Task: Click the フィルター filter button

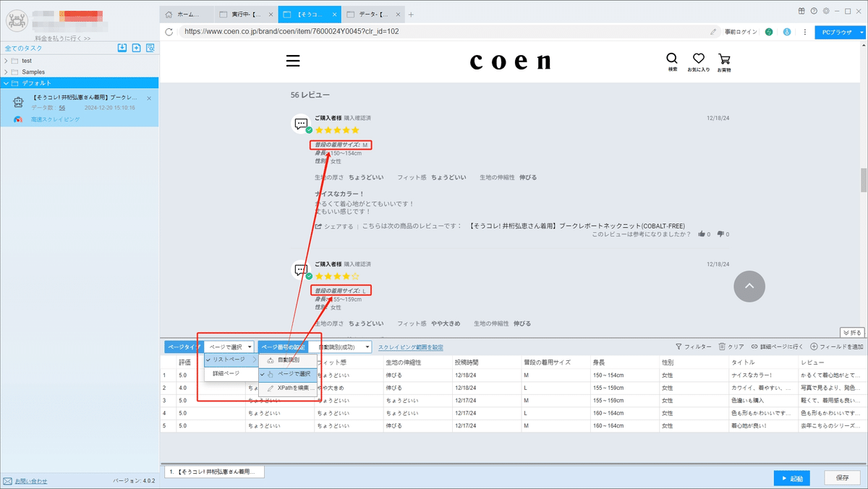Action: [693, 347]
